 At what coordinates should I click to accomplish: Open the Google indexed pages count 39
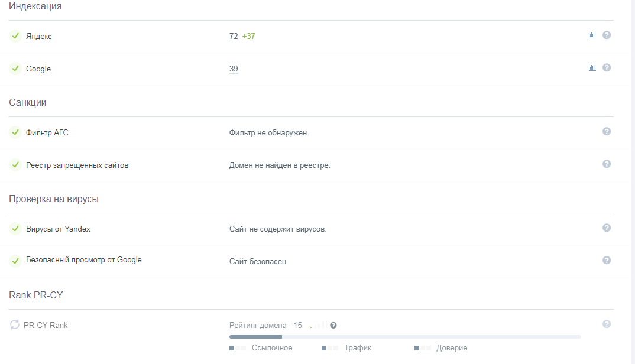point(234,69)
